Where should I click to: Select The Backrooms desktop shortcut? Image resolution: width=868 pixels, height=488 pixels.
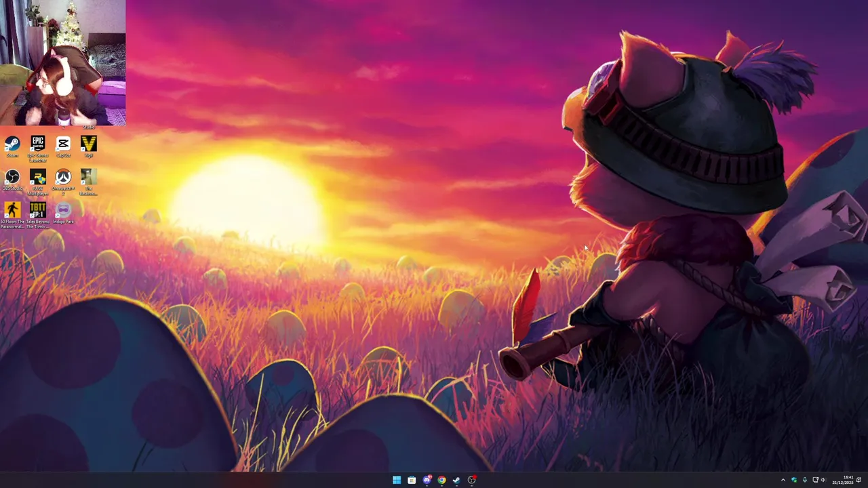(x=88, y=182)
